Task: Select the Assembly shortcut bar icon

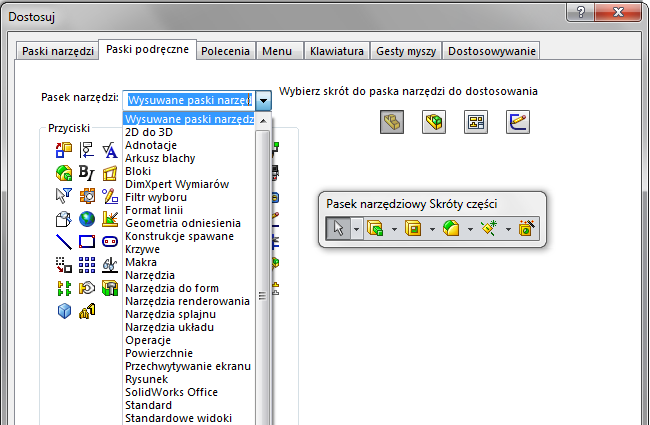Action: pyautogui.click(x=435, y=122)
